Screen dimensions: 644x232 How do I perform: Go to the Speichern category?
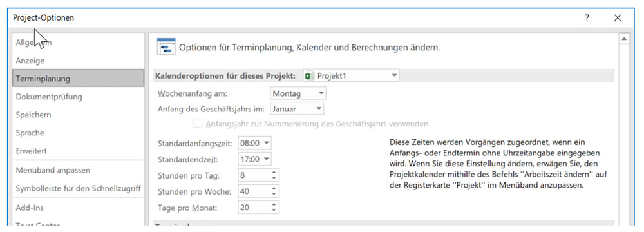pyautogui.click(x=78, y=115)
